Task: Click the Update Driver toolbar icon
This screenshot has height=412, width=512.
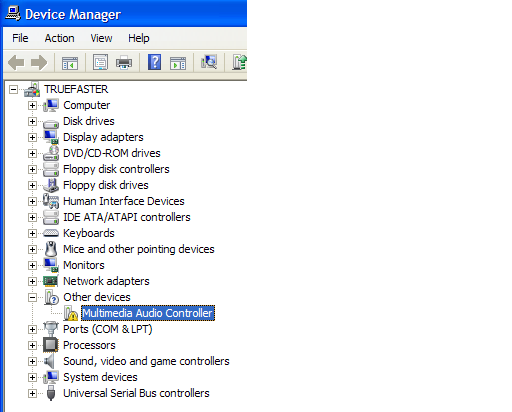Action: pyautogui.click(x=239, y=62)
